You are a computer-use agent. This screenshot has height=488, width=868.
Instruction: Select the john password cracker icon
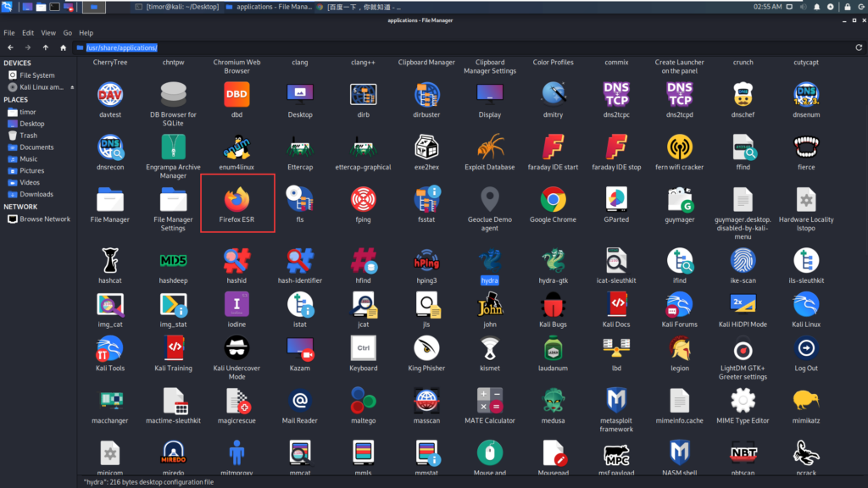click(489, 304)
